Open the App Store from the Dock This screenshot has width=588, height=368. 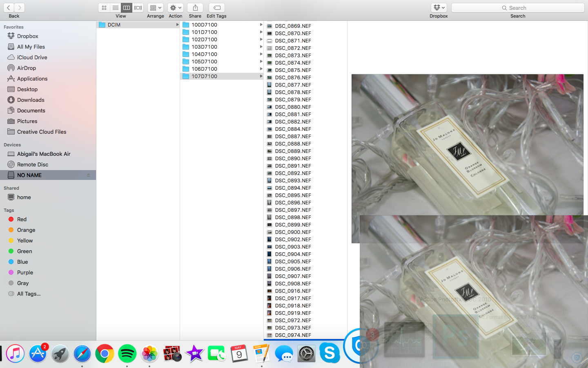pyautogui.click(x=38, y=354)
